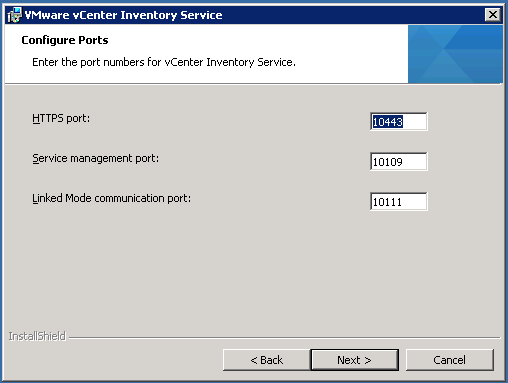This screenshot has height=383, width=508.
Task: Click the highlighted 10443 value
Action: [x=388, y=122]
